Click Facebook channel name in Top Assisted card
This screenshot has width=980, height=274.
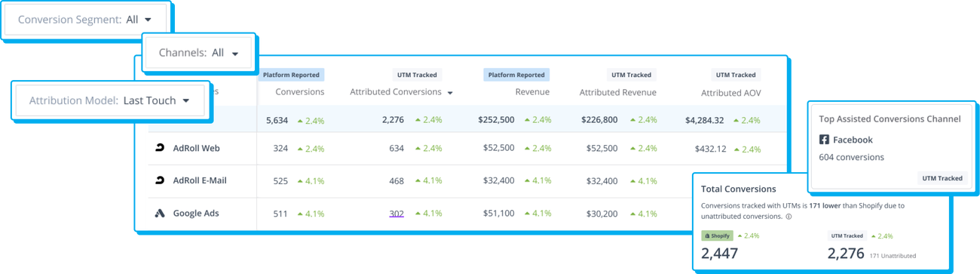click(x=853, y=140)
